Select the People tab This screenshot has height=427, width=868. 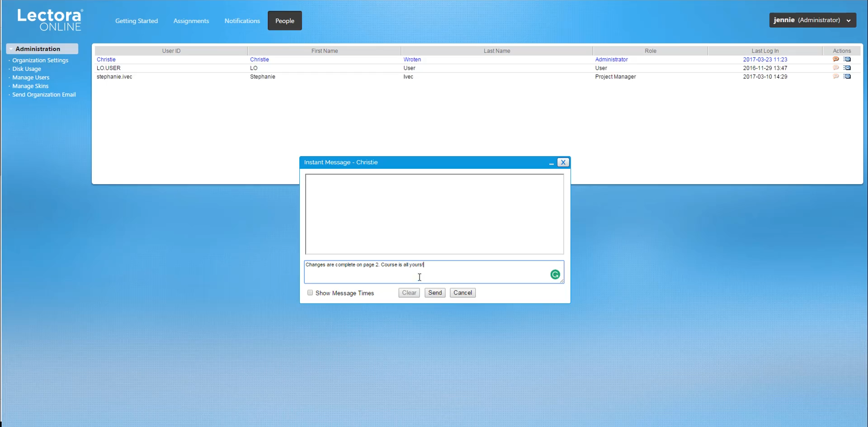[x=285, y=21]
